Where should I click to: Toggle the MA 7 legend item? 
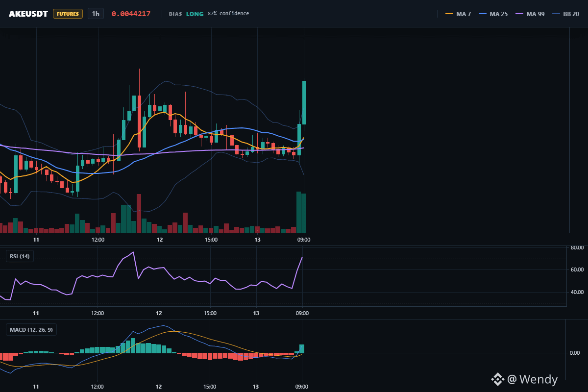point(458,14)
